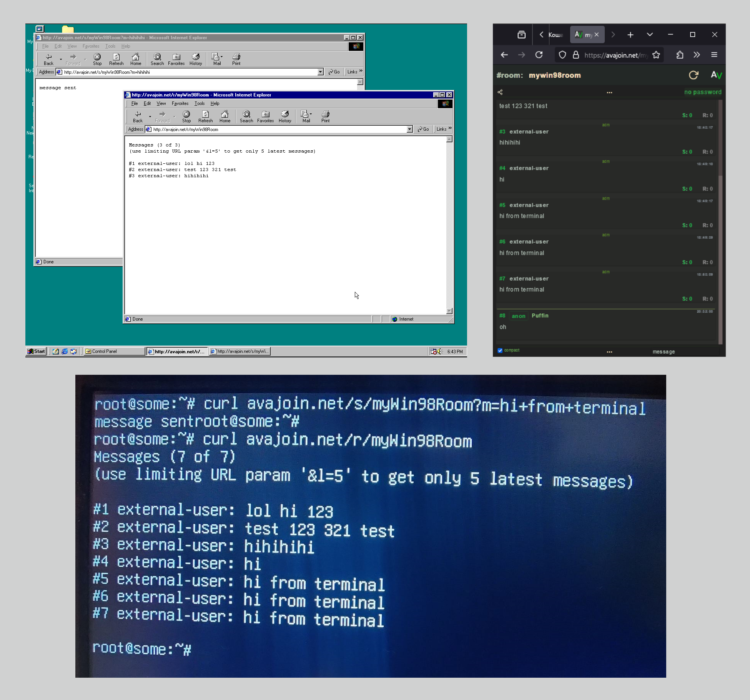Open Search in front IE window toolbar
The height and width of the screenshot is (700, 750).
coord(246,116)
